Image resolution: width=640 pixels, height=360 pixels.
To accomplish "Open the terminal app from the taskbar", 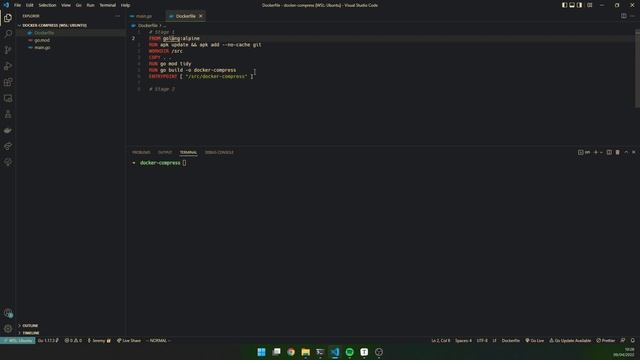I will pyautogui.click(x=320, y=352).
